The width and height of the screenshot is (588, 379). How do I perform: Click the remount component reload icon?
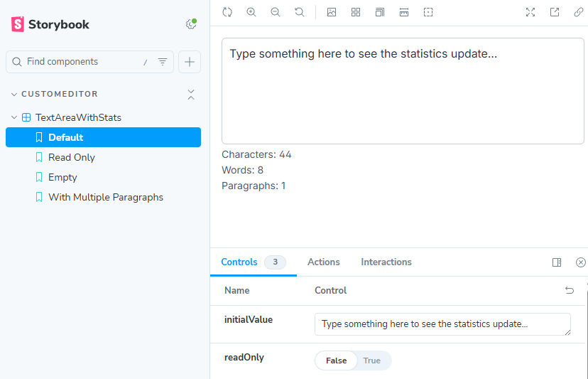point(227,12)
